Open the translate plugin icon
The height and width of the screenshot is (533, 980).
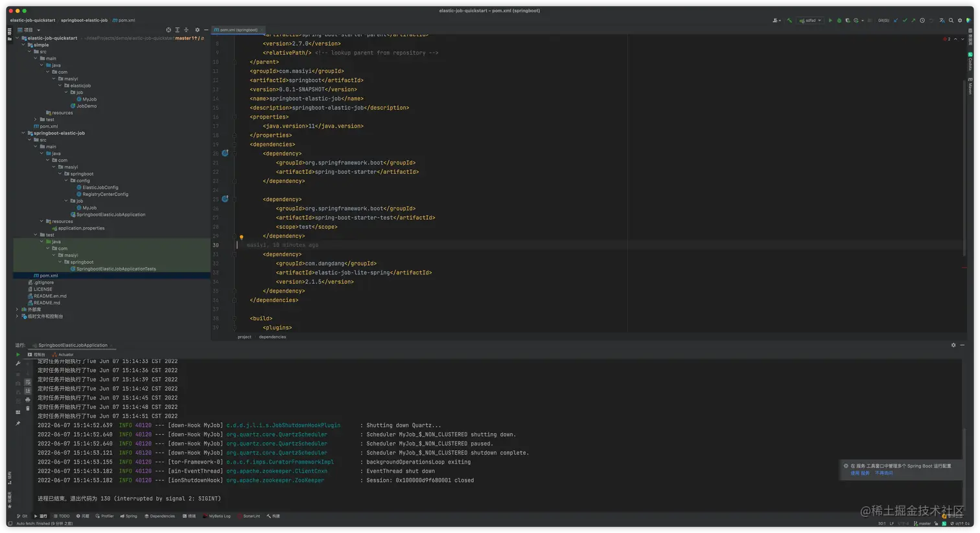(942, 21)
